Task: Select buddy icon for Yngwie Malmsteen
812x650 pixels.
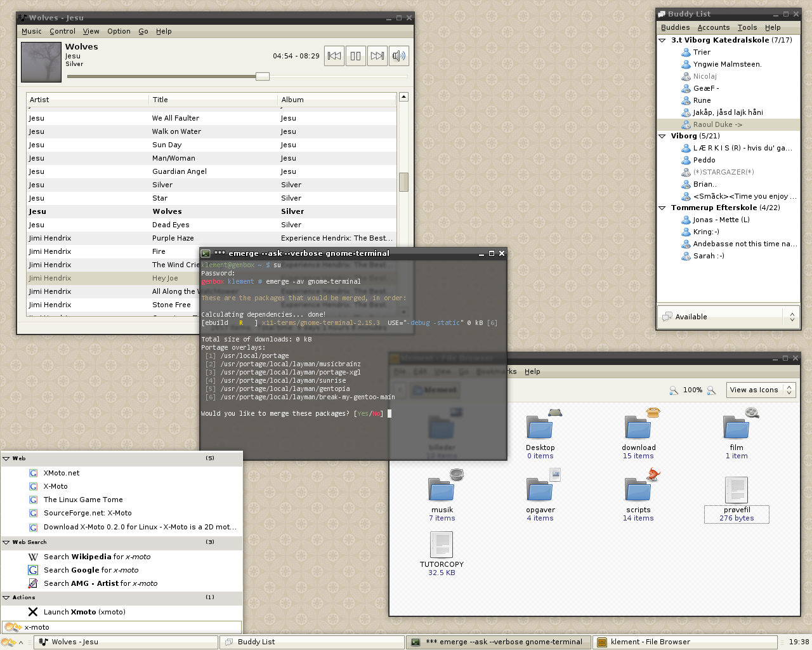Action: point(686,64)
